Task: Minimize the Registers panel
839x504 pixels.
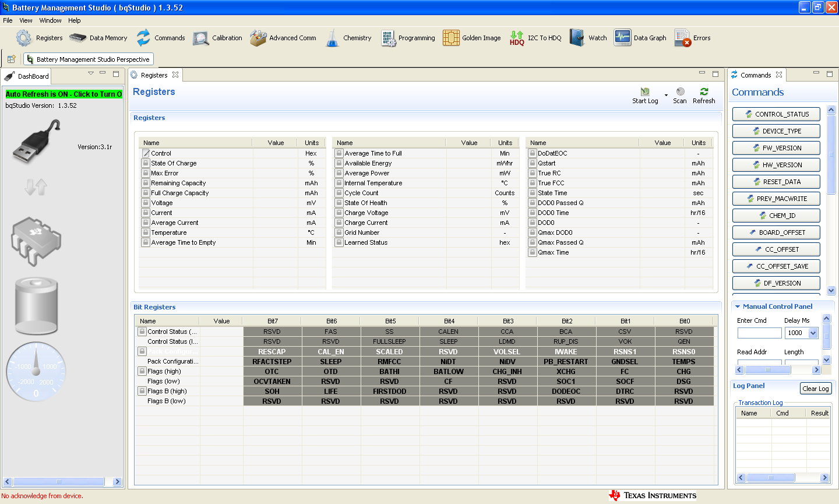Action: pos(702,73)
